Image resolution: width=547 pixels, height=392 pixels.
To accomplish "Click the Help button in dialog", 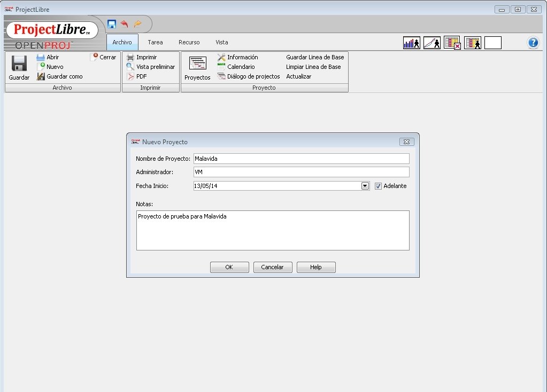I will coord(316,267).
